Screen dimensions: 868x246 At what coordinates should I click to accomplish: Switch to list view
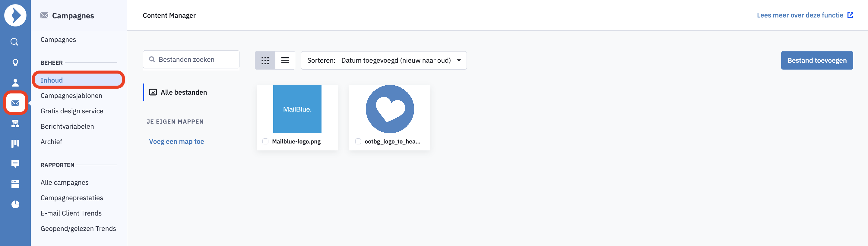pos(285,60)
